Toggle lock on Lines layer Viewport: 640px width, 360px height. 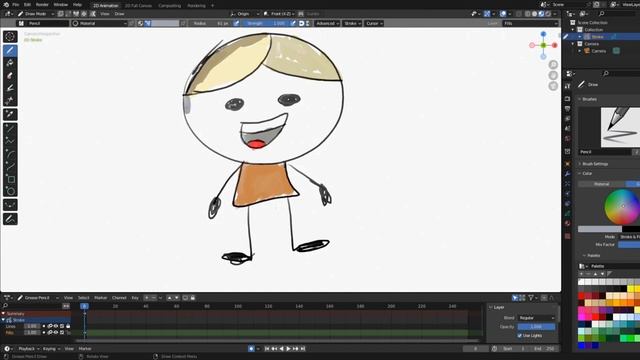pyautogui.click(x=68, y=326)
